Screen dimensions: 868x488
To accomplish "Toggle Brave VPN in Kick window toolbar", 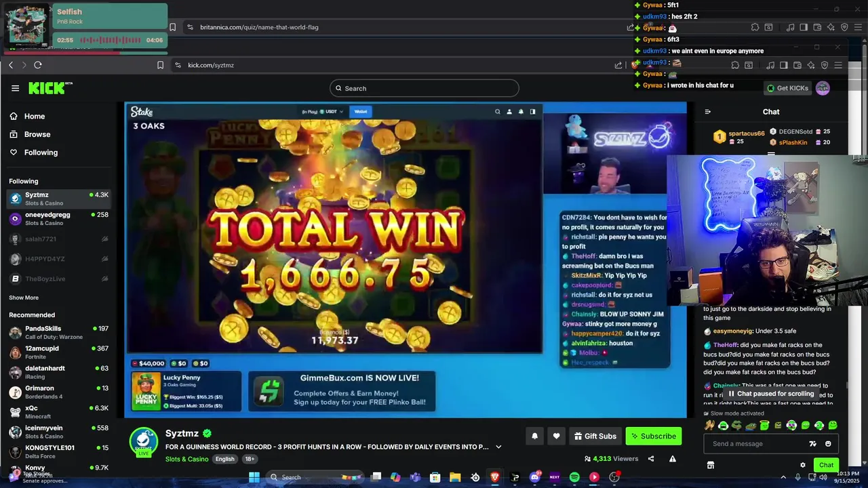I will point(825,65).
